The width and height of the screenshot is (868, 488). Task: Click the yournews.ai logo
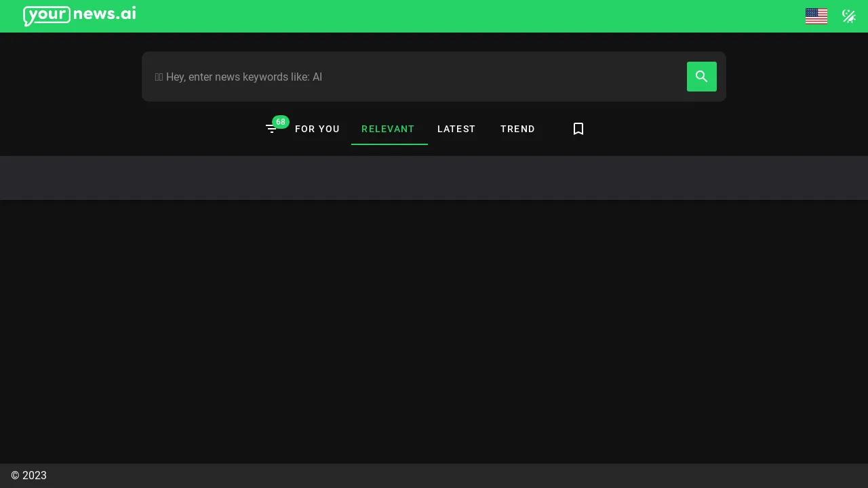pos(79,16)
